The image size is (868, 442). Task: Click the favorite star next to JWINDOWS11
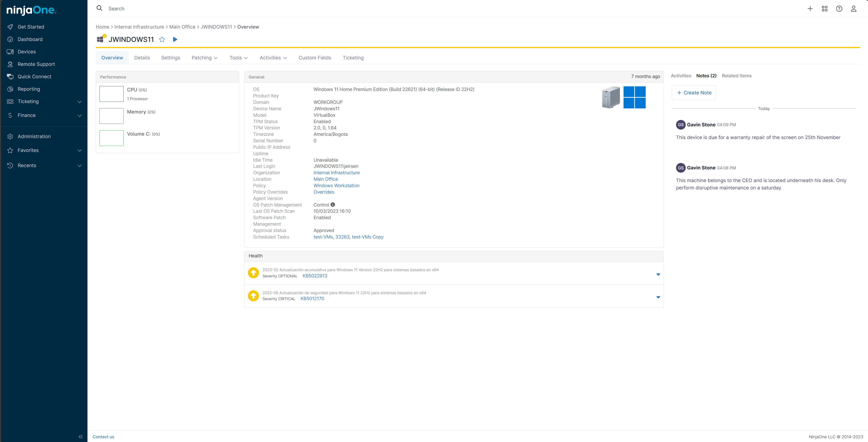[162, 39]
